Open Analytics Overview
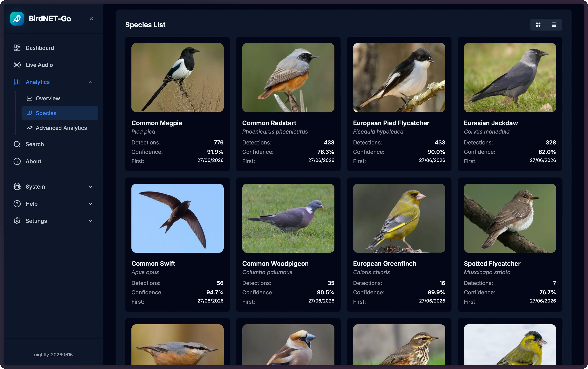588x369 pixels. tap(60, 98)
